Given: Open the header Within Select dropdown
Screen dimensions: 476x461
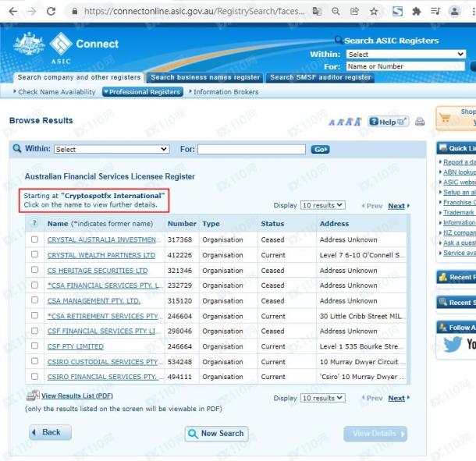Looking at the screenshot, I should [406, 55].
